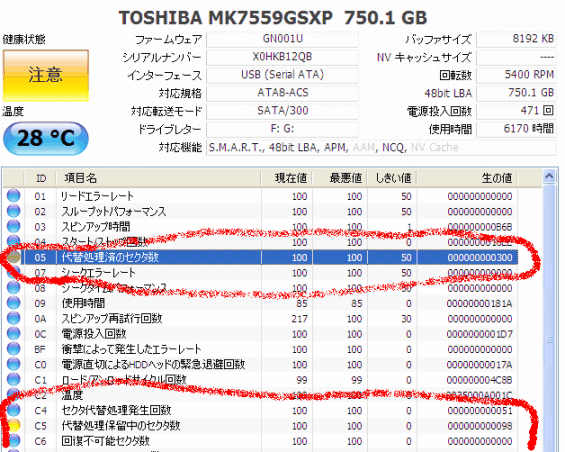565x452 pixels.
Task: Select the status icon for row 0C 電源投入回数
Action: (13, 333)
